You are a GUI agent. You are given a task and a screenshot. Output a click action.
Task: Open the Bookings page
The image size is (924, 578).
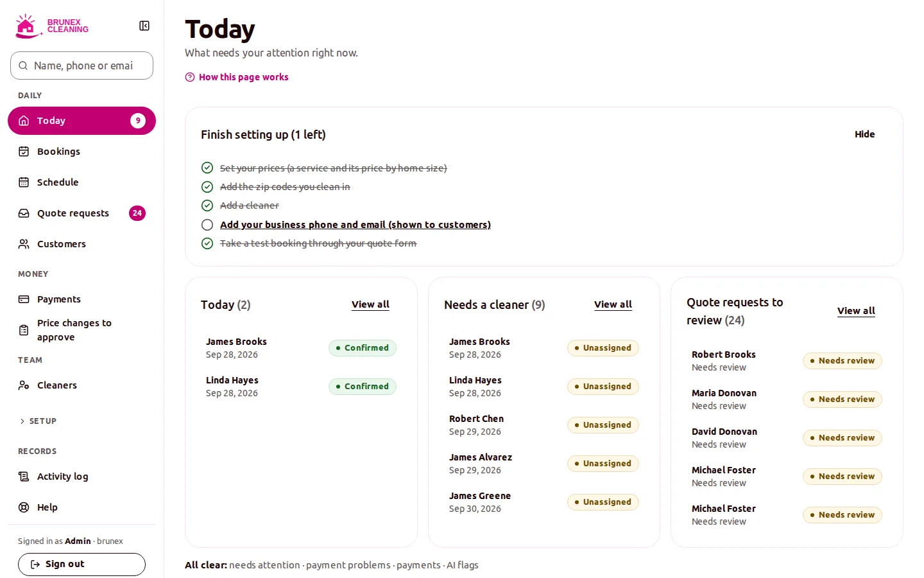pyautogui.click(x=81, y=152)
